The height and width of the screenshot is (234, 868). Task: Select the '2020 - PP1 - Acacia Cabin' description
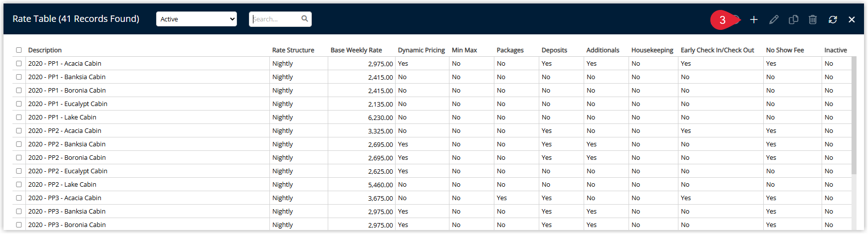click(65, 64)
